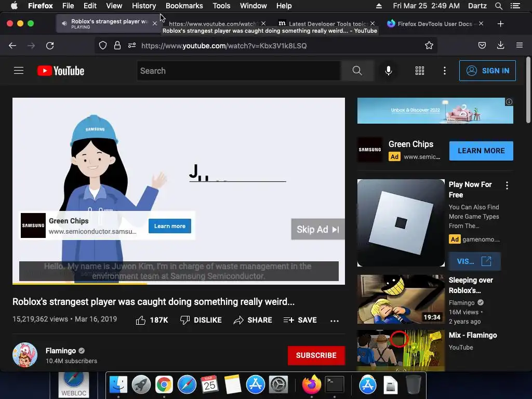
Task: Bookmark this page with star icon
Action: click(x=429, y=46)
